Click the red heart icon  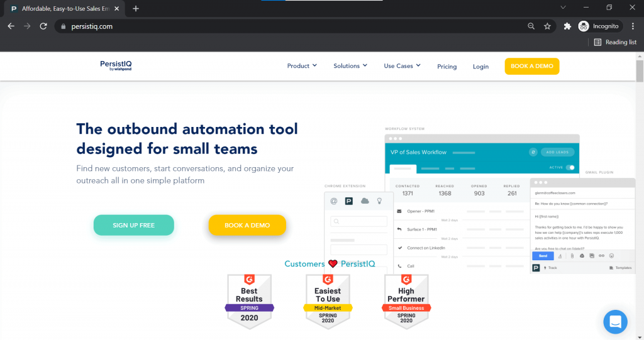333,263
